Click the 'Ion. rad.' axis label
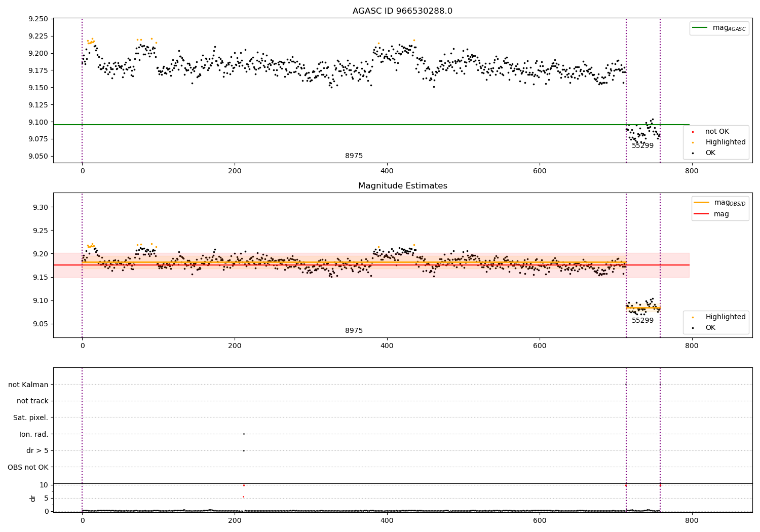760x532 pixels. point(34,434)
